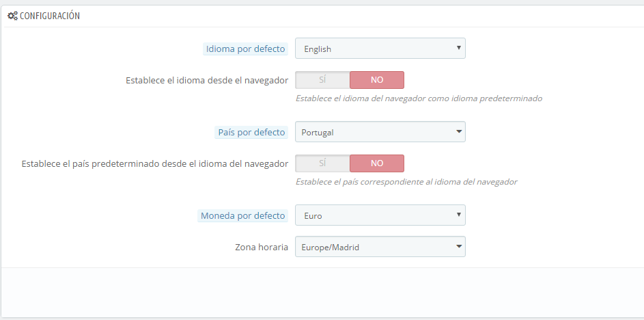The image size is (644, 320).
Task: Click the Configuración gears icon
Action: [x=12, y=16]
